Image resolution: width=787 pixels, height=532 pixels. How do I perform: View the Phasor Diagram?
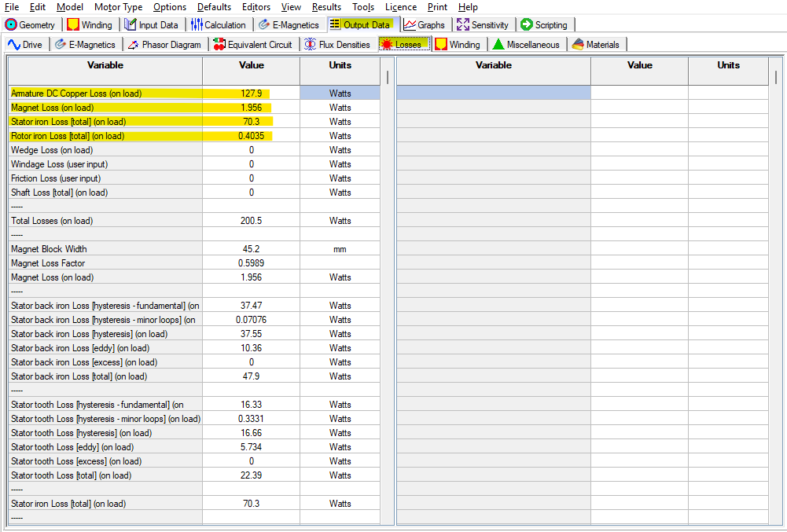164,44
